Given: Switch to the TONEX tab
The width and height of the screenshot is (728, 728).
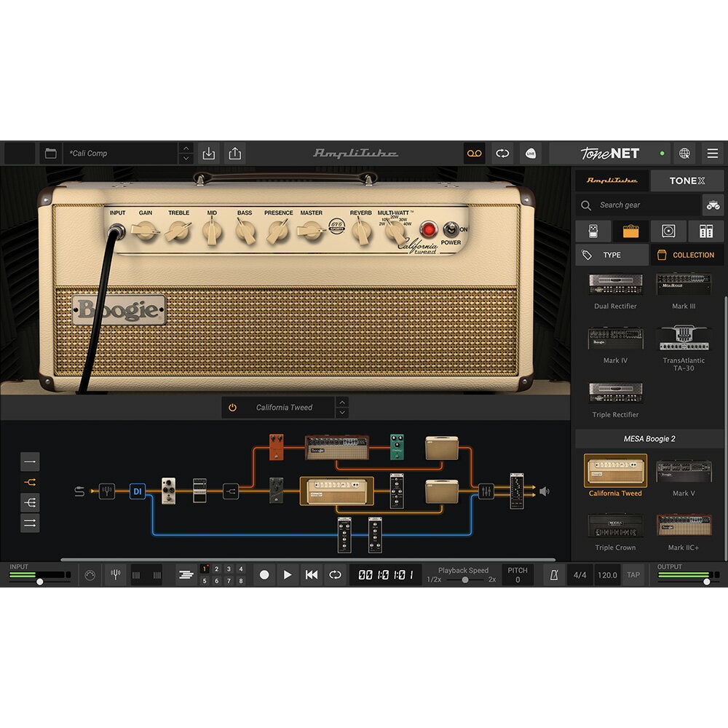Looking at the screenshot, I should 687,181.
